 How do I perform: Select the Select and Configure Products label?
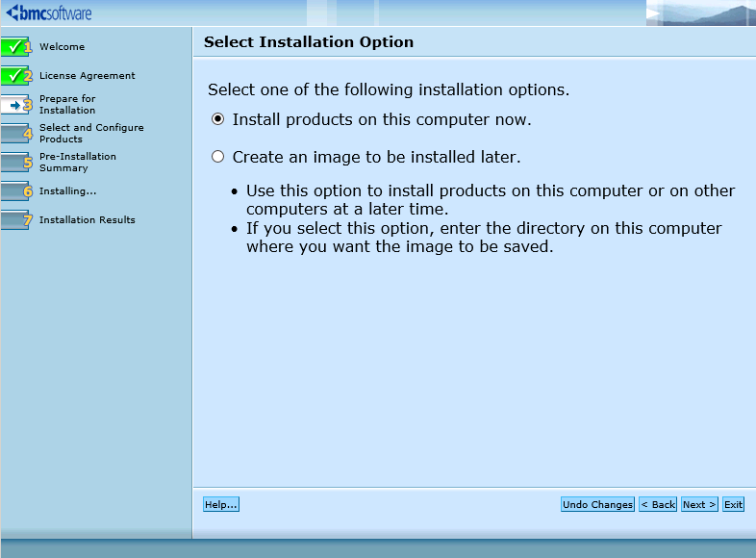(x=91, y=134)
